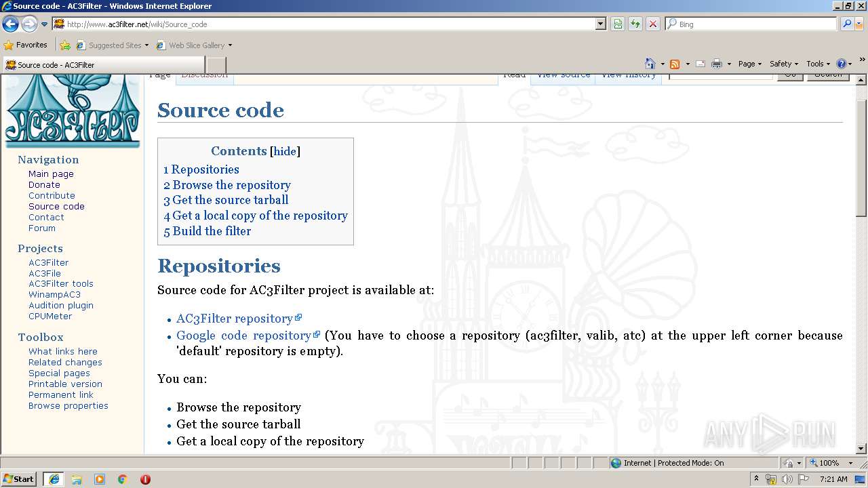Image resolution: width=868 pixels, height=488 pixels.
Task: Select the Source code - AC3Filter tab
Action: click(103, 65)
